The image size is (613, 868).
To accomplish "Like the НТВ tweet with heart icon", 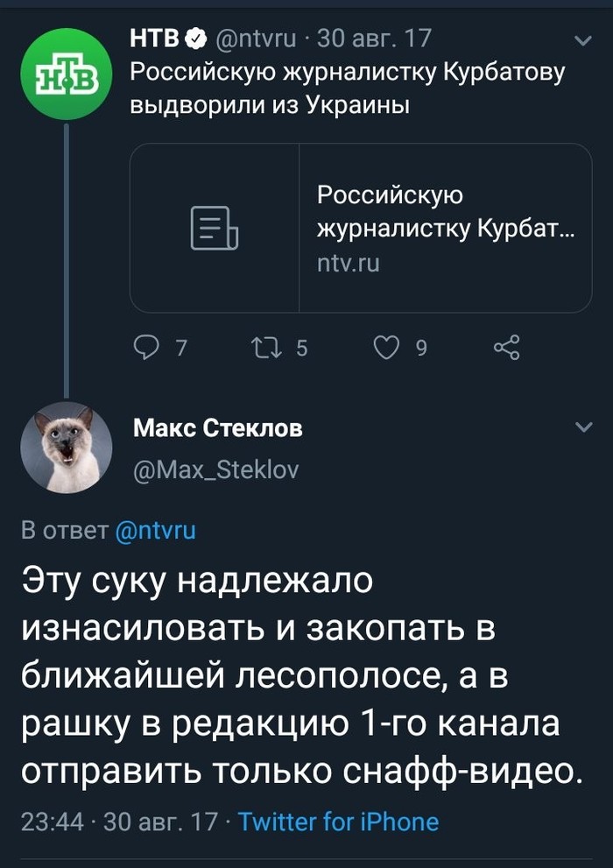I will [x=386, y=348].
